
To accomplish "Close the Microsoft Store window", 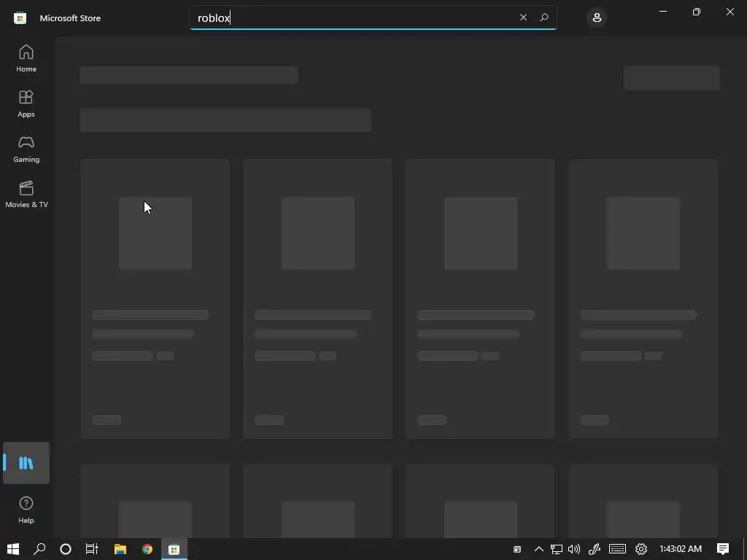I will pos(729,12).
